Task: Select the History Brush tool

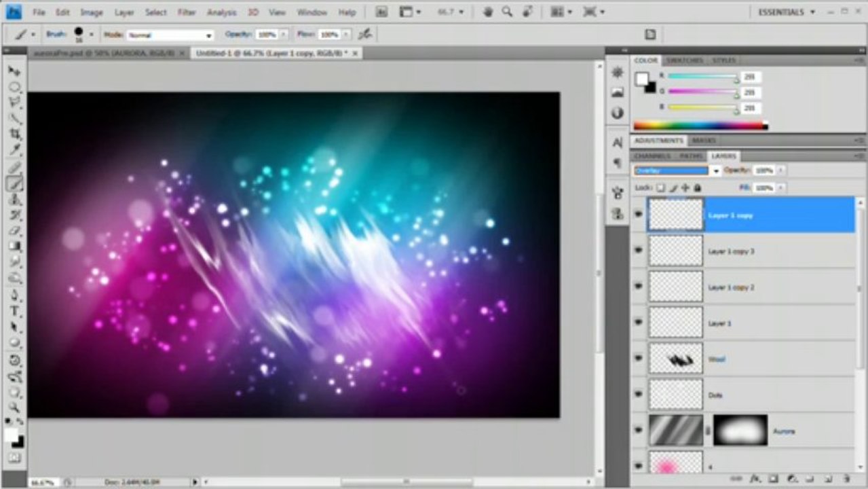Action: point(14,215)
